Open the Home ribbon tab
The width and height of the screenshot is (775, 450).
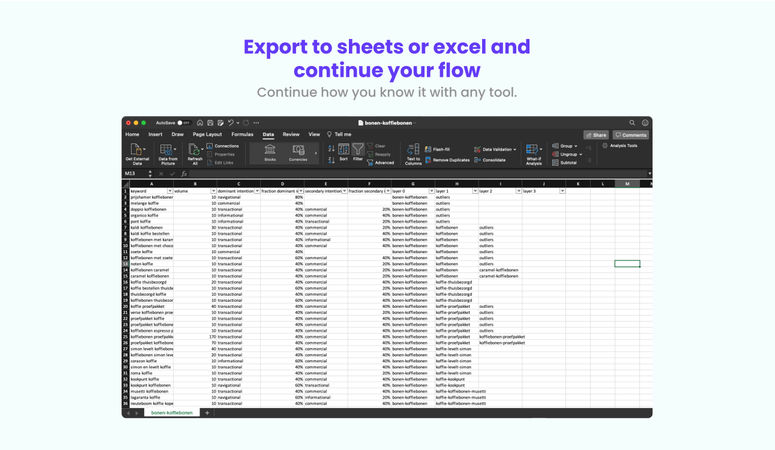tap(132, 135)
